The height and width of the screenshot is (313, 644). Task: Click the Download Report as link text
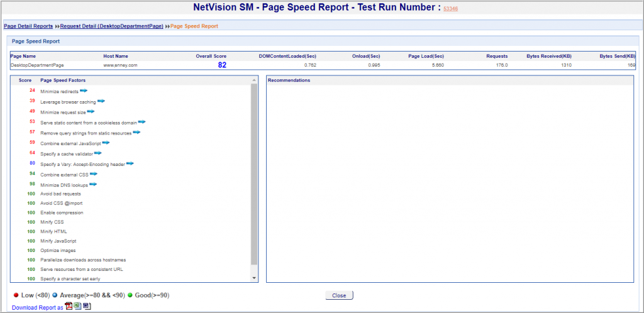[x=38, y=308]
